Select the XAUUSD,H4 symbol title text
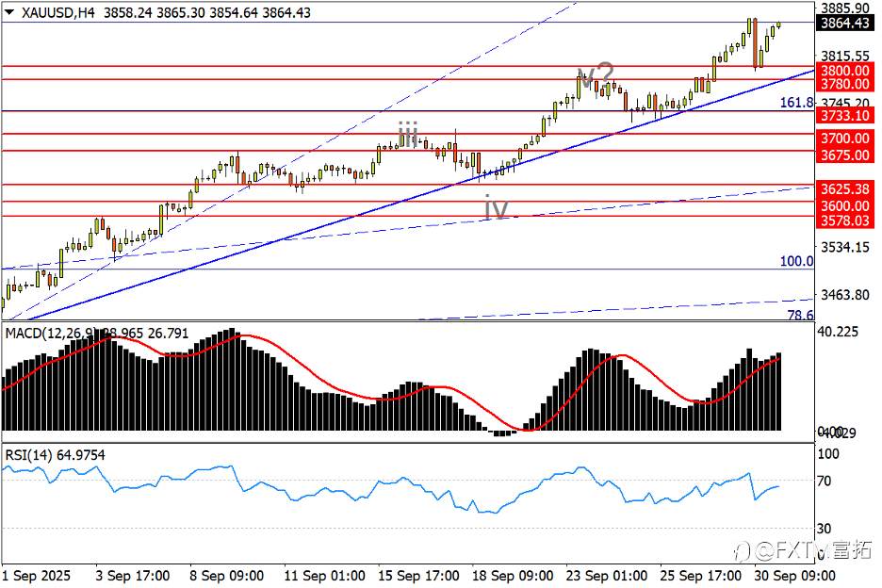 pyautogui.click(x=58, y=12)
